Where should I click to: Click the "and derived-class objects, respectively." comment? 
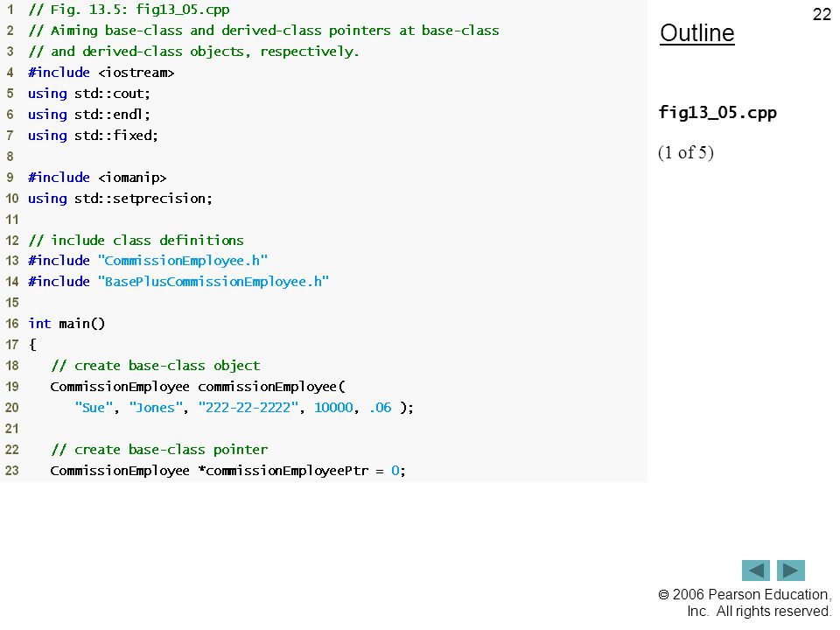193,52
